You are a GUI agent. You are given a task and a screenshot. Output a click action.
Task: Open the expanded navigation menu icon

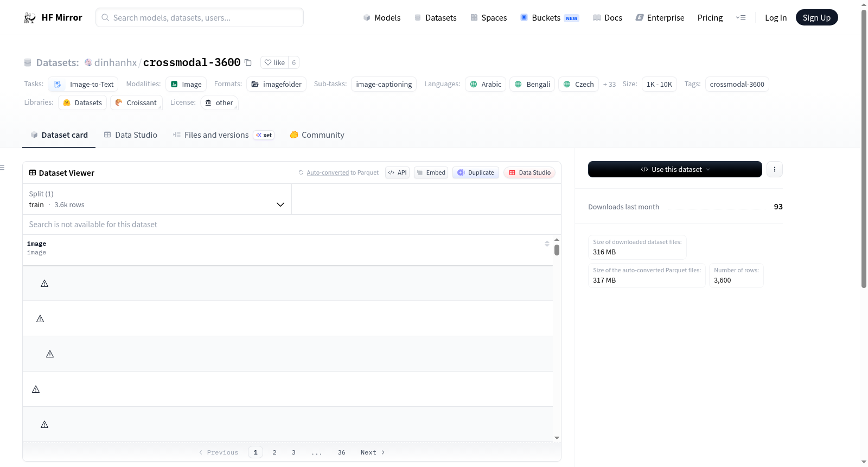(x=741, y=17)
